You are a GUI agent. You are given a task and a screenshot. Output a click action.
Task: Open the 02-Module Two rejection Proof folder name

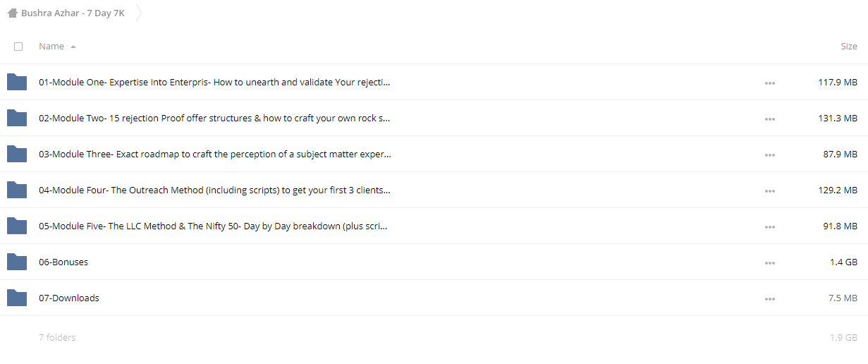tap(214, 118)
